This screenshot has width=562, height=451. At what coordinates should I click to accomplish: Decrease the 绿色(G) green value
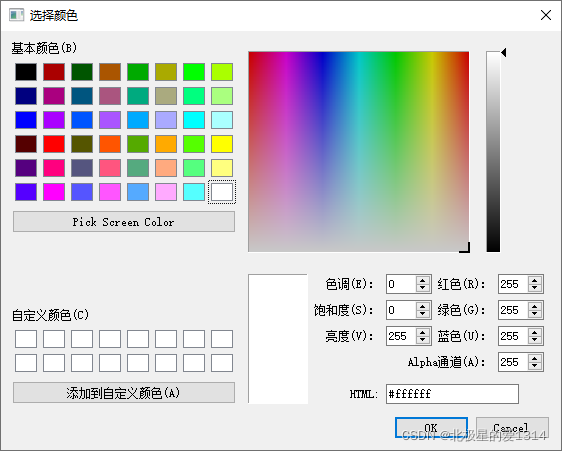[535, 314]
